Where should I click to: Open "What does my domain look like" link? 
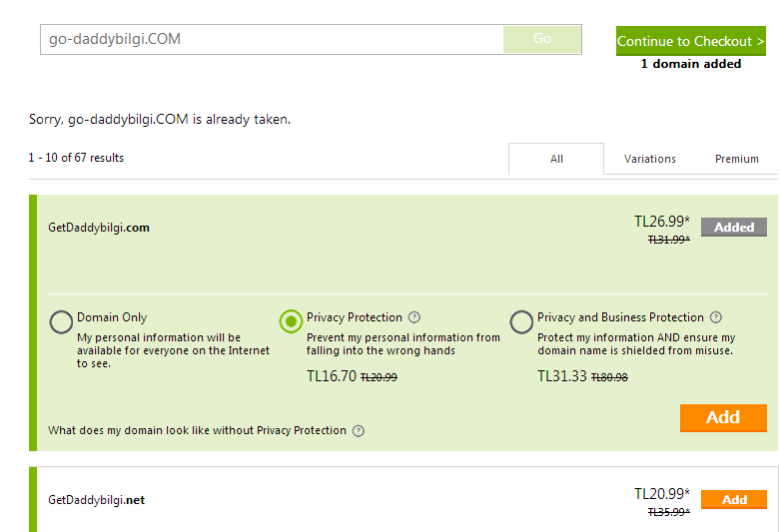point(197,431)
